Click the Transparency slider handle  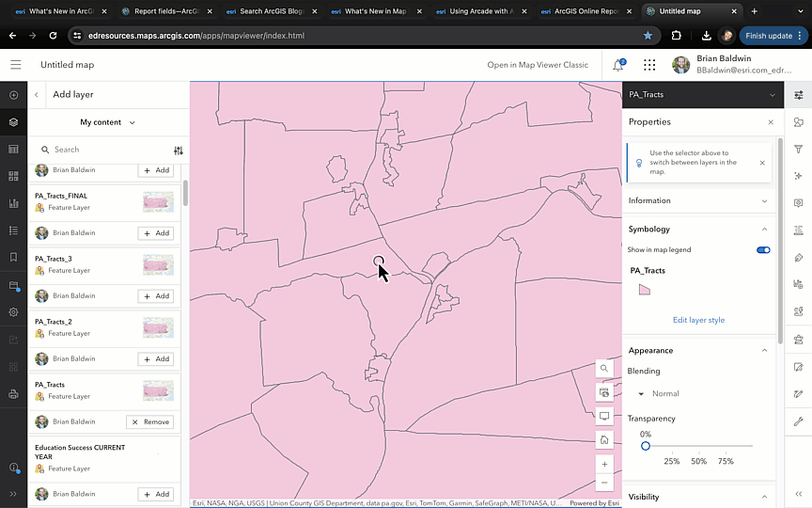coord(646,446)
